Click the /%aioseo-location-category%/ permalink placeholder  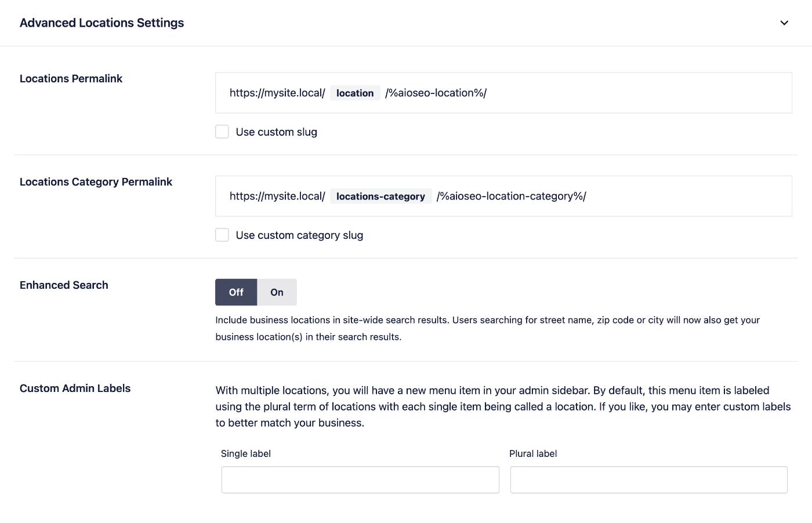511,197
